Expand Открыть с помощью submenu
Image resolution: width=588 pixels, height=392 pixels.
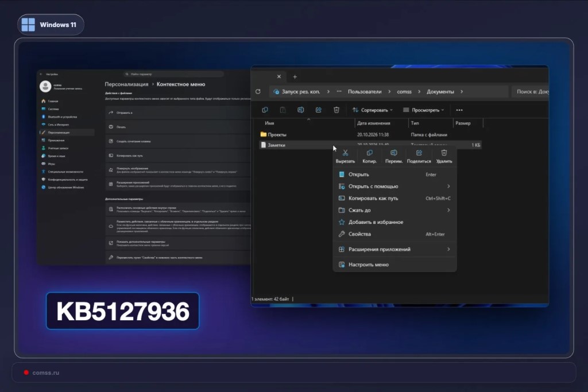click(x=394, y=187)
